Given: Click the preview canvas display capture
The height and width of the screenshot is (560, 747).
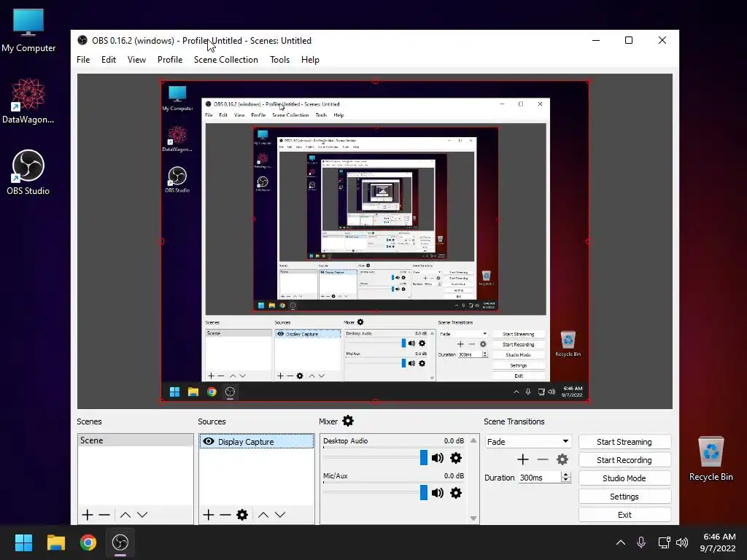Looking at the screenshot, I should [375, 241].
